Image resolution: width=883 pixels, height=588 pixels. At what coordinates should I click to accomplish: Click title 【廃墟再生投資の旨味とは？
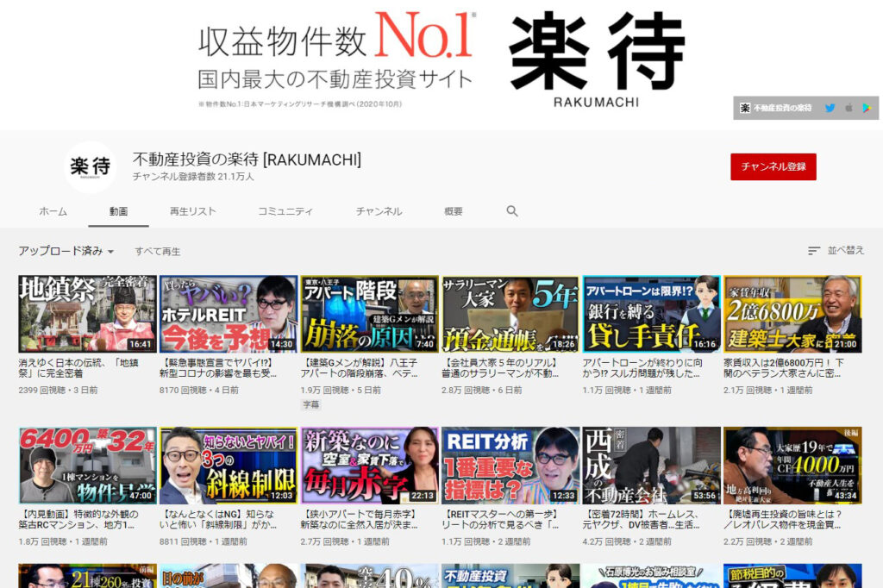pyautogui.click(x=782, y=519)
